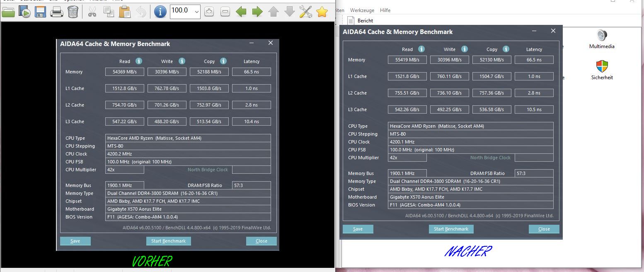Click the 4200.1 MHz CPU Clock field

[x=471, y=142]
